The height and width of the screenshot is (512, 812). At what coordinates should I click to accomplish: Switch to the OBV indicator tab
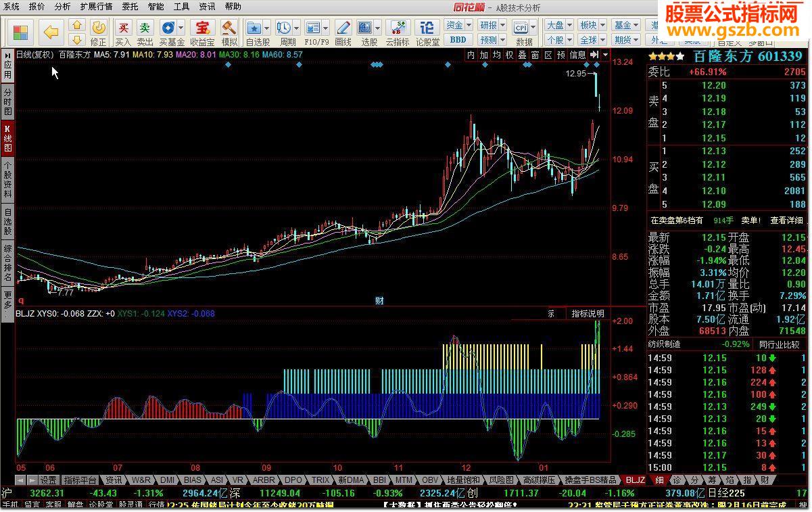pos(429,480)
